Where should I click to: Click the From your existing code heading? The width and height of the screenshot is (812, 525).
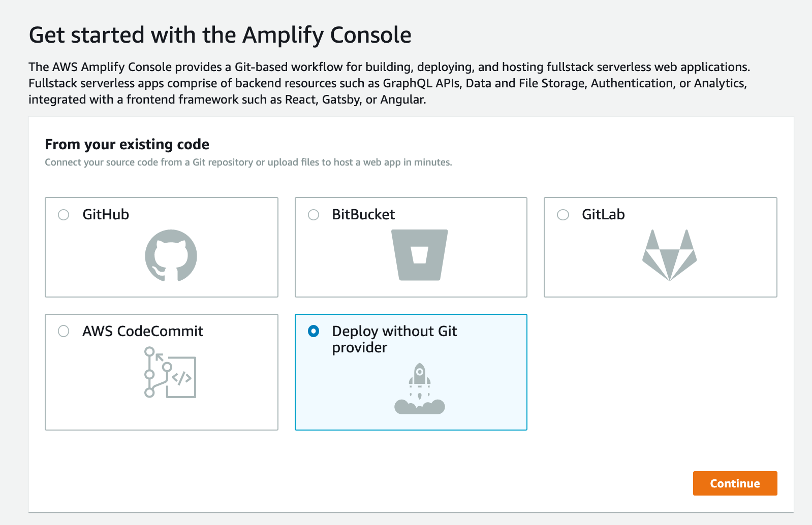[x=127, y=145]
